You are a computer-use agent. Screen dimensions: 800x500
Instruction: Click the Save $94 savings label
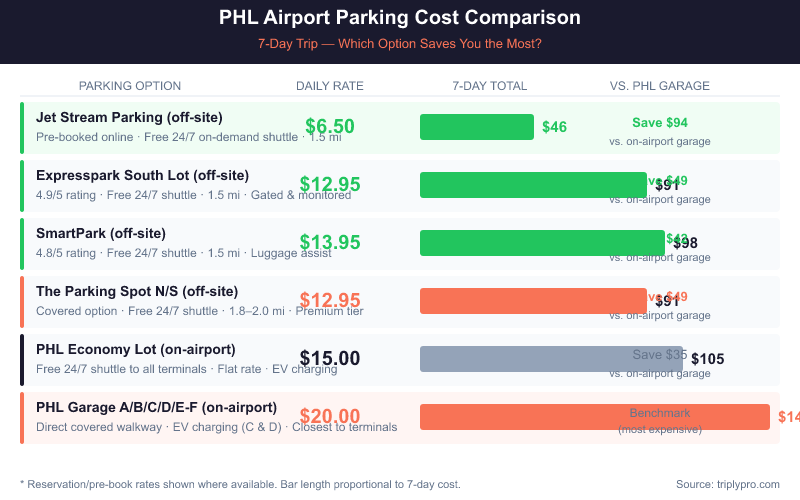point(660,122)
